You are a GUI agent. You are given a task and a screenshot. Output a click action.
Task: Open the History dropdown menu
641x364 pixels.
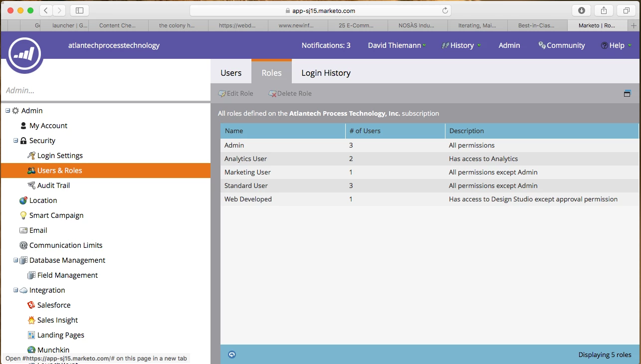(461, 45)
